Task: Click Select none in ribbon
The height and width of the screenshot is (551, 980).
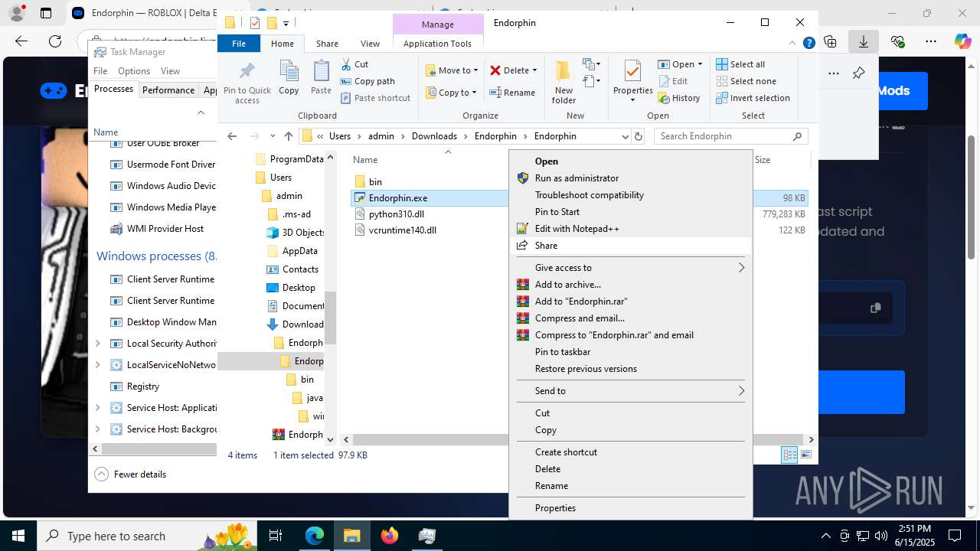Action: (746, 81)
